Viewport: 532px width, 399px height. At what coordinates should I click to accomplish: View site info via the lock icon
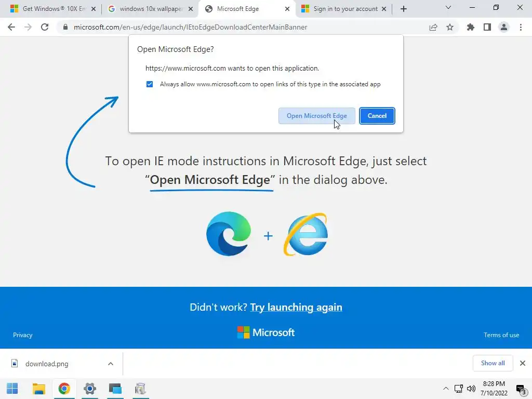point(65,27)
